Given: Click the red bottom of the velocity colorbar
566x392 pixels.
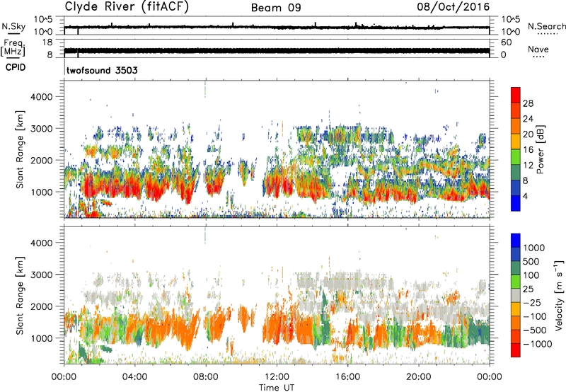Looking at the screenshot, I should tap(516, 350).
